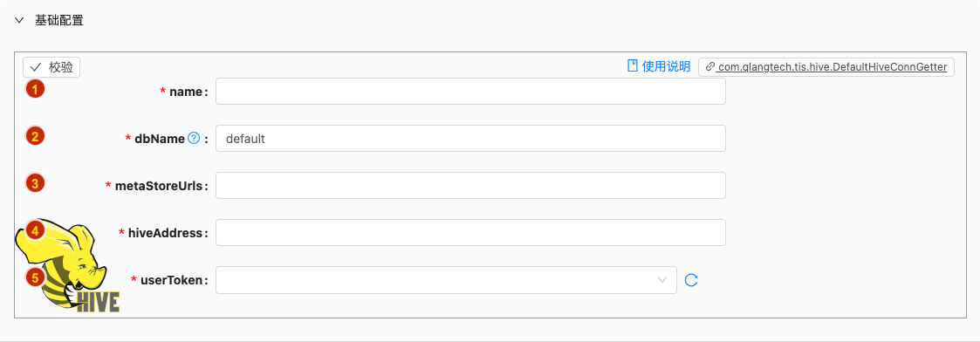Click the userToken dropdown arrow

662,279
